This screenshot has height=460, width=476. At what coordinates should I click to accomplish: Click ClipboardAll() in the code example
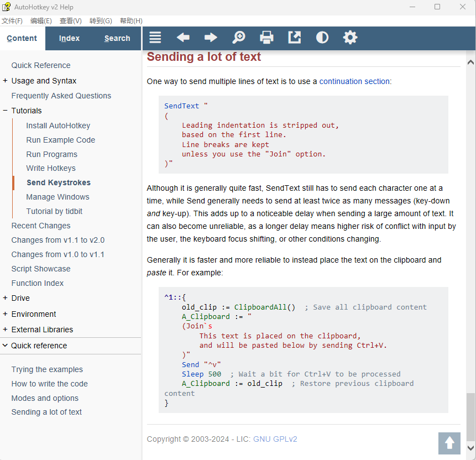(264, 307)
